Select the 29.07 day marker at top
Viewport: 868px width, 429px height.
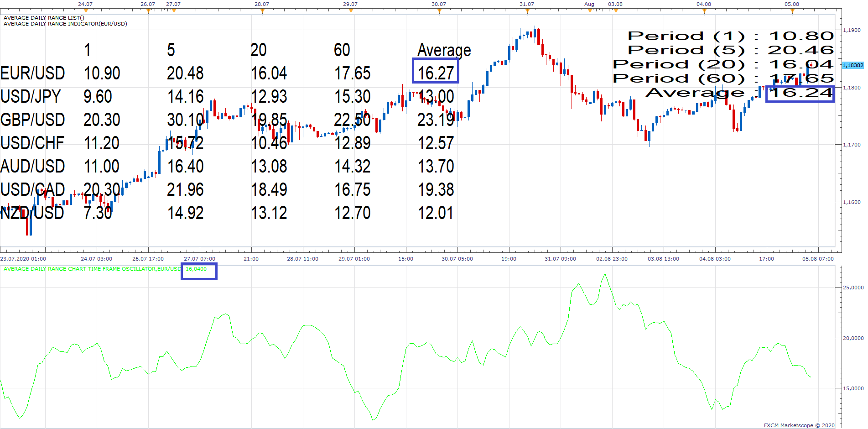pyautogui.click(x=350, y=10)
